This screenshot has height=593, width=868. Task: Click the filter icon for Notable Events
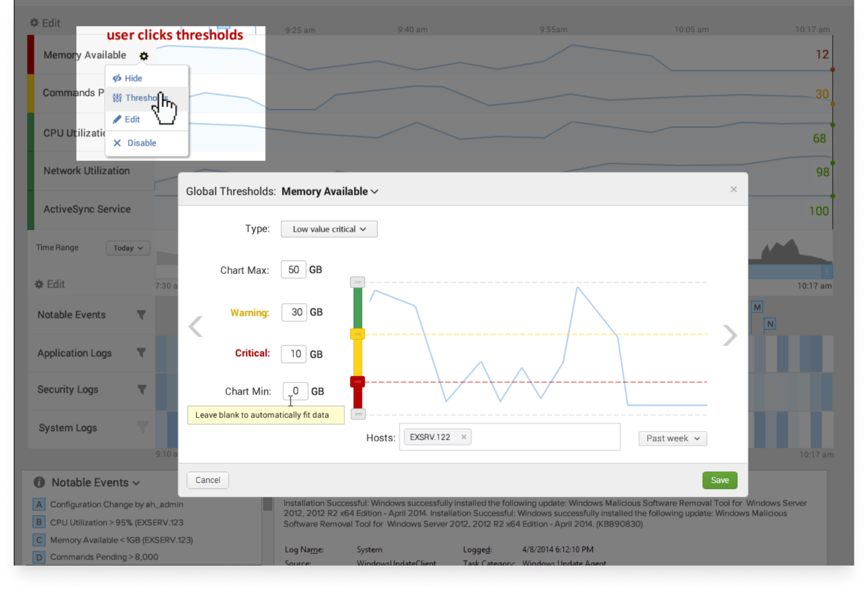141,315
